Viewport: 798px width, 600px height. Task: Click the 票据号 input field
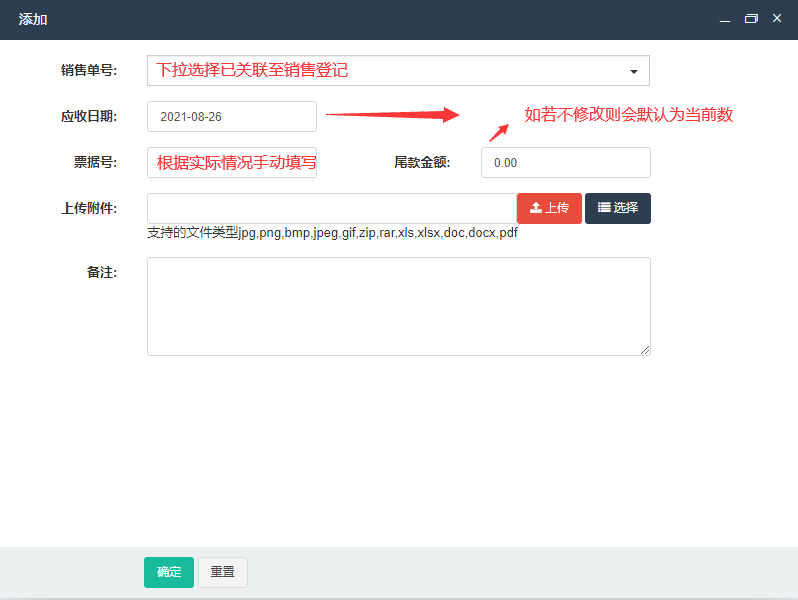point(232,162)
